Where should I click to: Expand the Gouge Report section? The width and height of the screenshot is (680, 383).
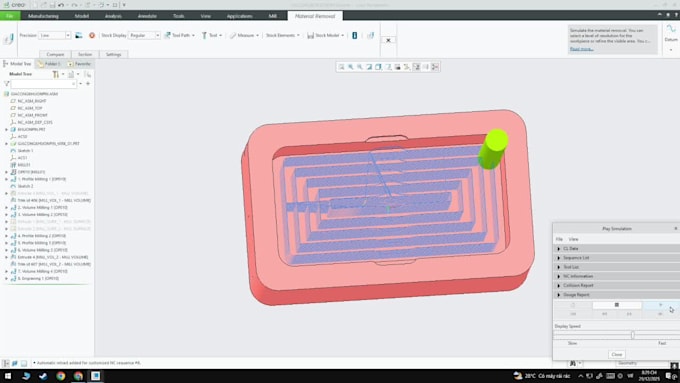click(559, 295)
